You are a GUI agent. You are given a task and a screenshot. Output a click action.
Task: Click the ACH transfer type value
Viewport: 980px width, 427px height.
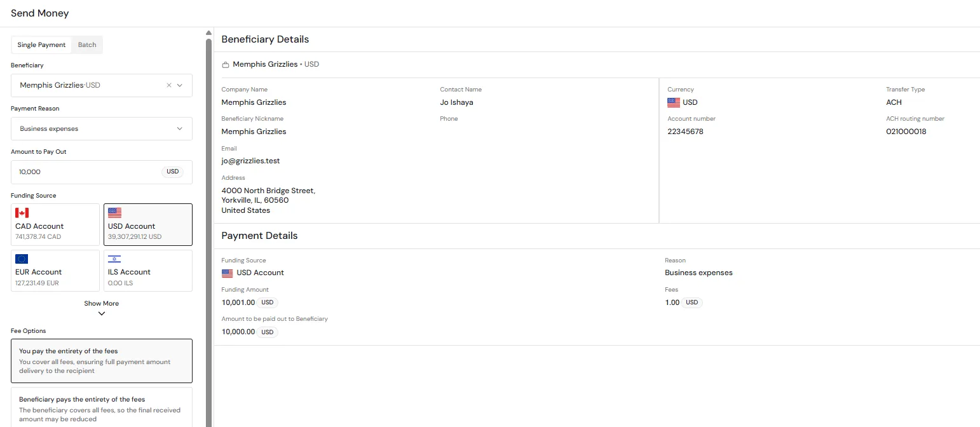pos(894,102)
